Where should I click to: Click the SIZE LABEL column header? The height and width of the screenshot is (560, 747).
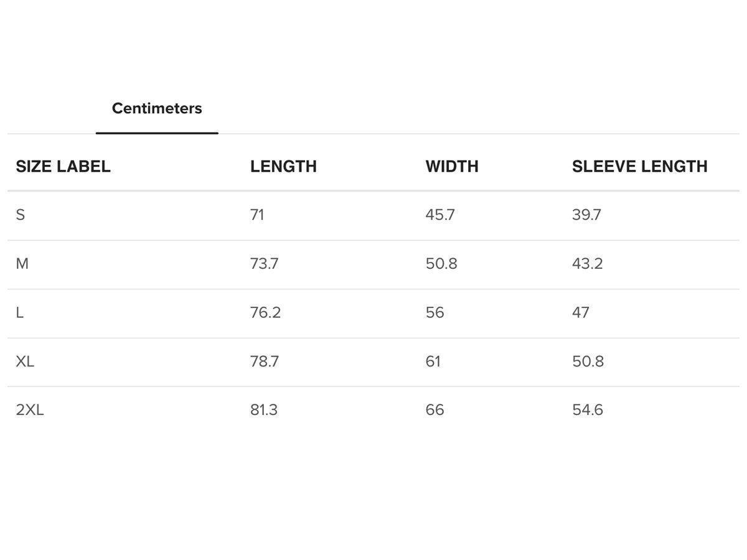(63, 167)
